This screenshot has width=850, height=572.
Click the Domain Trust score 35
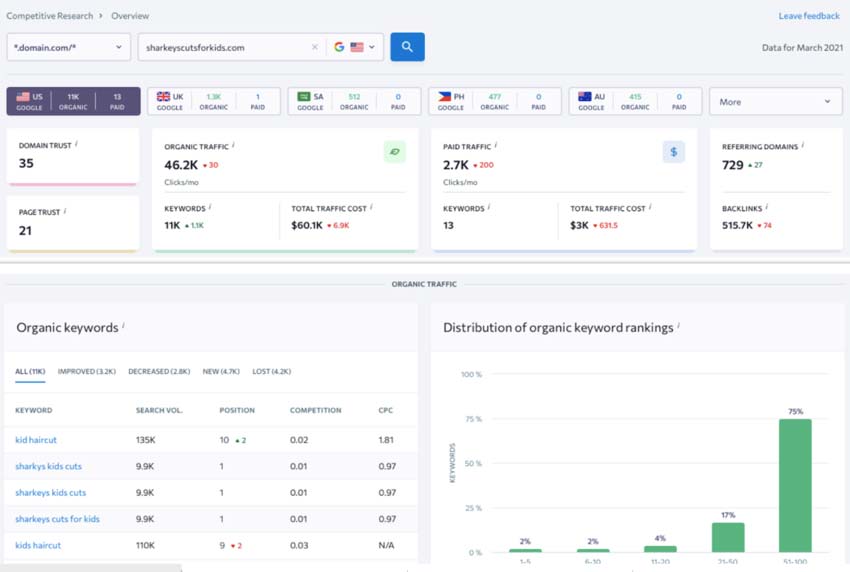click(26, 163)
